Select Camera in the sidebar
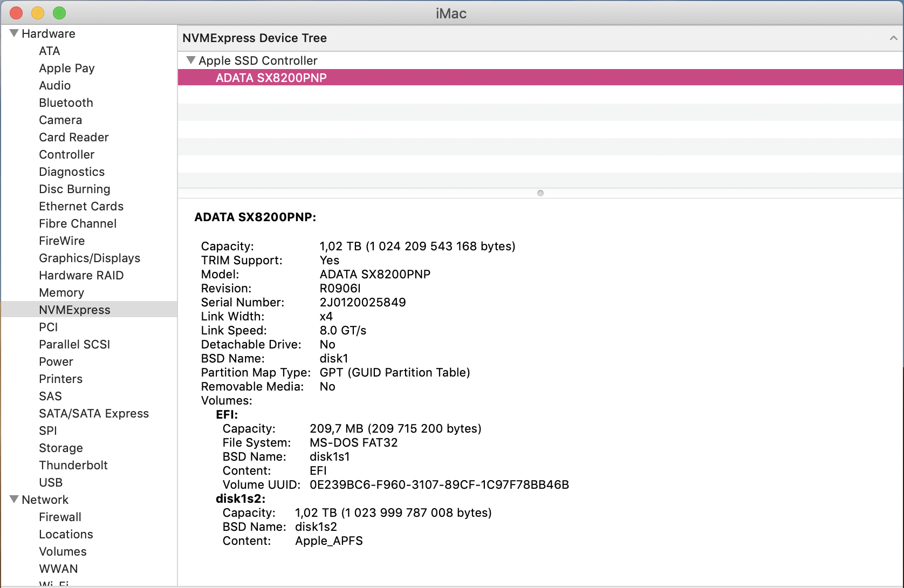 point(60,120)
